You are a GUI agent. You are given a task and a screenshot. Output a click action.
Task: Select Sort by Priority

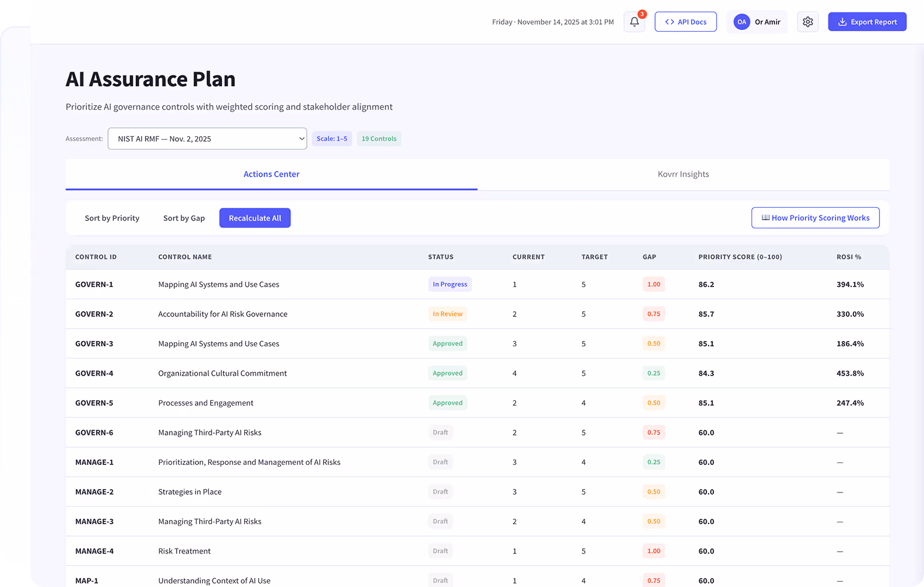[112, 218]
